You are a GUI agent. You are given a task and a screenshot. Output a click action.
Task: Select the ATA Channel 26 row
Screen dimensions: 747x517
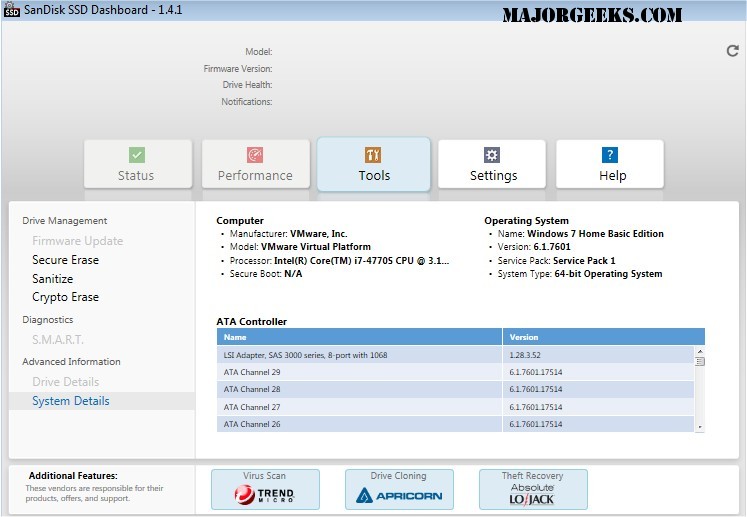tap(455, 424)
